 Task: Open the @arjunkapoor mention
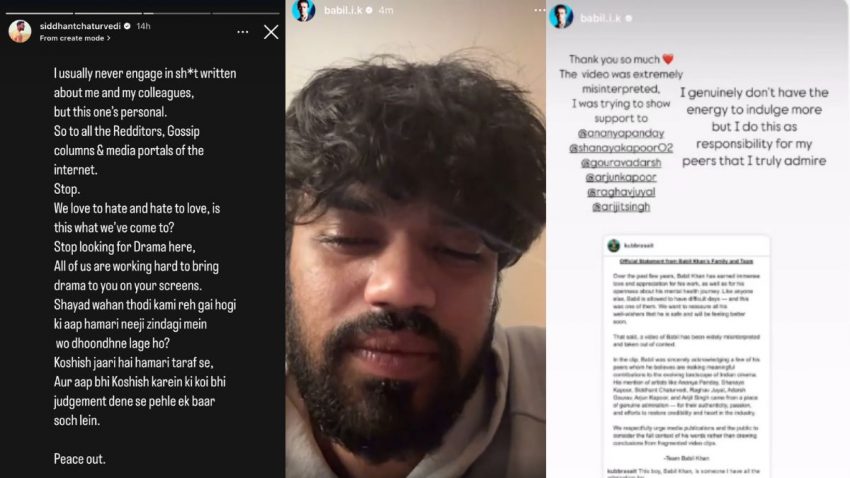(x=621, y=177)
